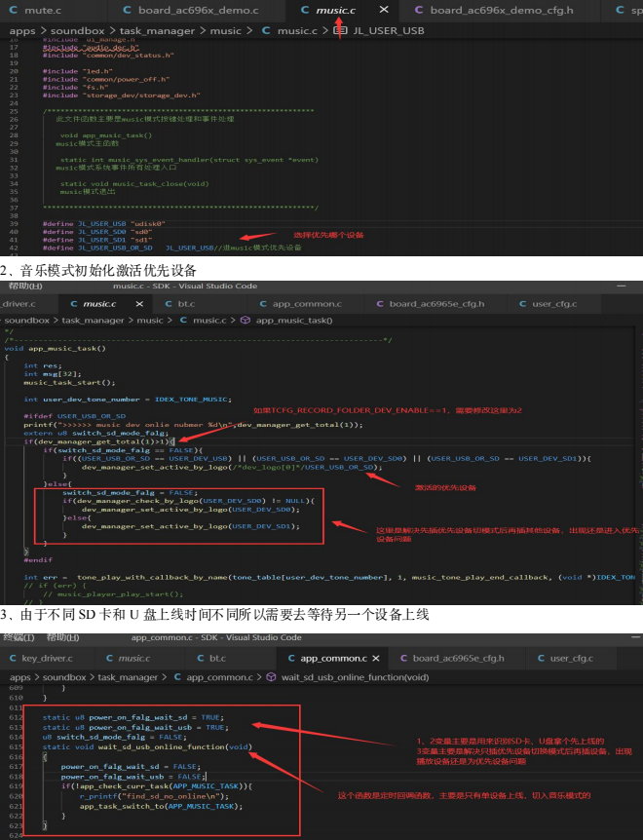Open the music folder breadcrumb above JL_USER_USB
The width and height of the screenshot is (643, 840).
[x=225, y=31]
